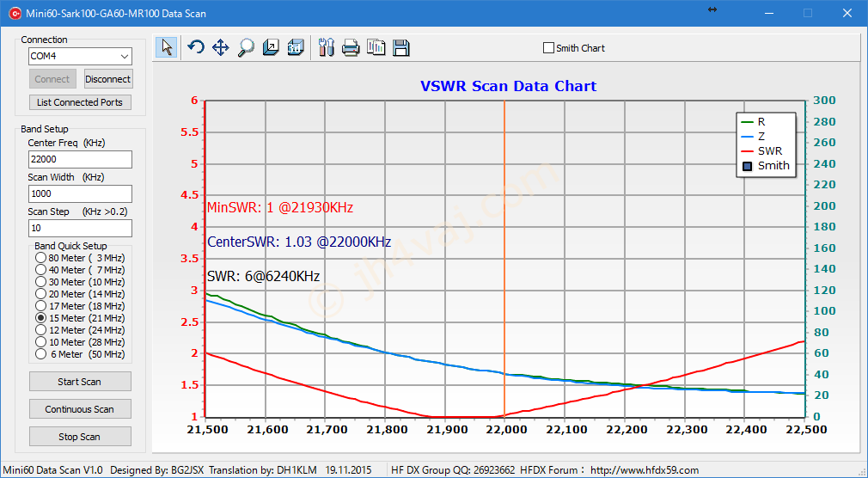This screenshot has height=478, width=868.
Task: Minimize the Data Scan window
Action: [768, 13]
